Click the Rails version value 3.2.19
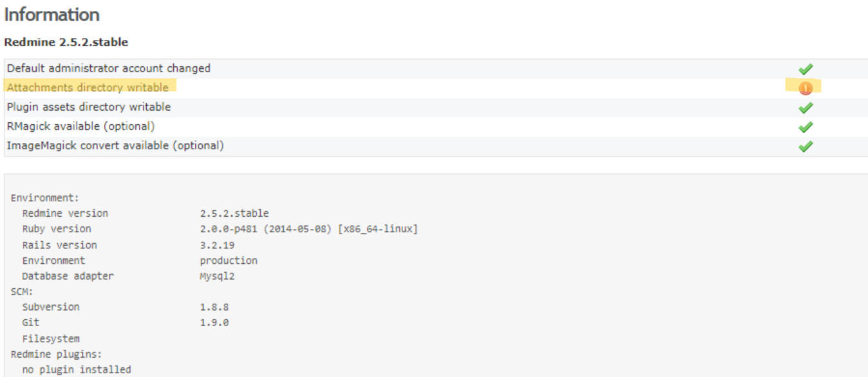The height and width of the screenshot is (377, 868). point(218,245)
